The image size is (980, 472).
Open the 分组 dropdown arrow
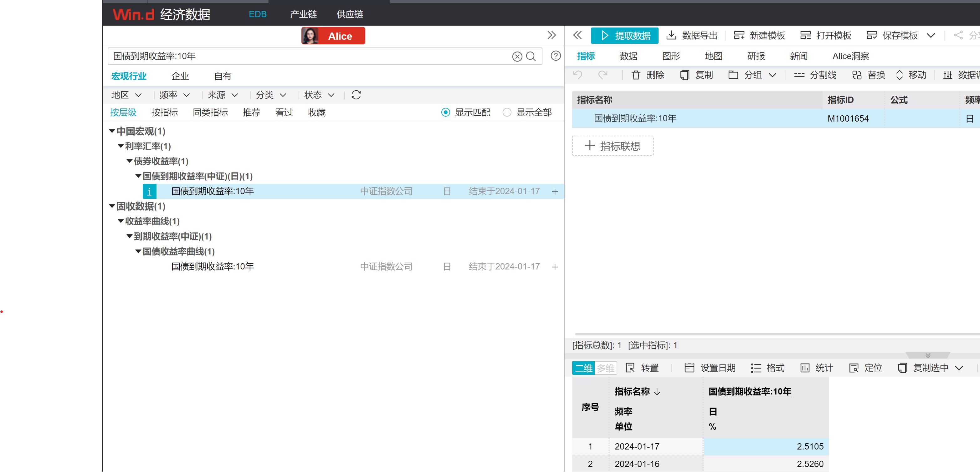coord(773,75)
